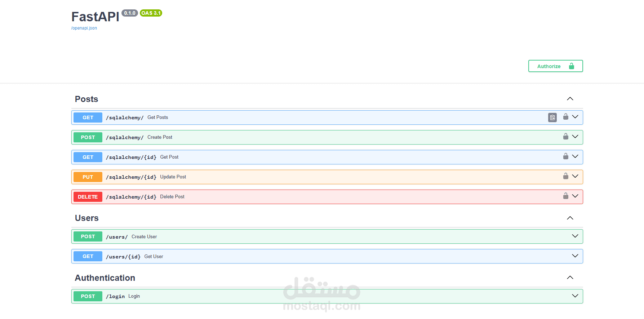Image resolution: width=644 pixels, height=319 pixels.
Task: Click the lock icon on Get Post row
Action: coord(566,156)
